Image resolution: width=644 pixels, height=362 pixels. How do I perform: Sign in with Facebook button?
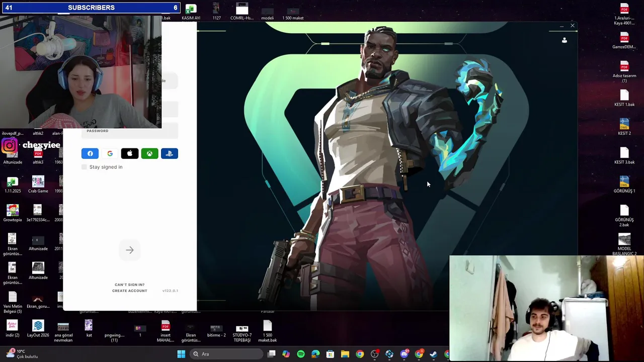[90, 153]
